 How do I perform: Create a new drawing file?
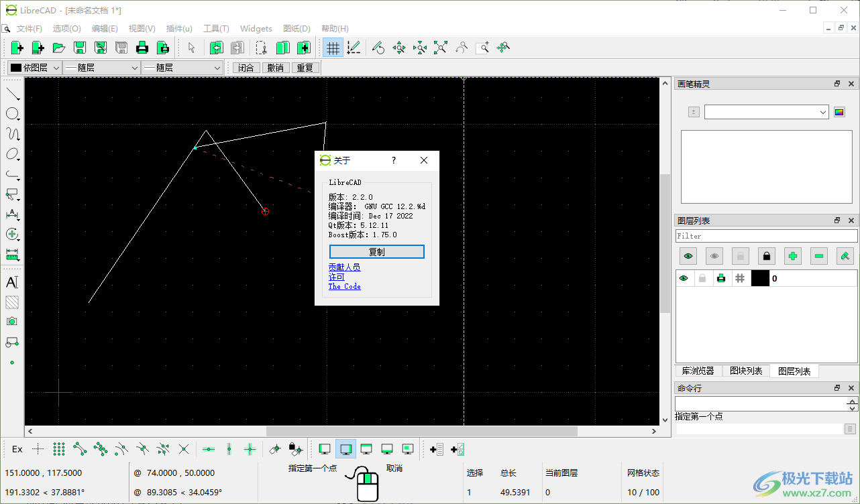[x=17, y=48]
